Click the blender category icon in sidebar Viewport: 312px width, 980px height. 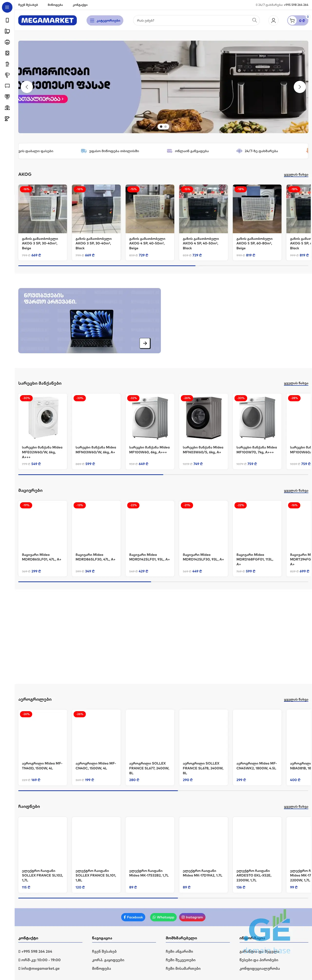(x=7, y=64)
